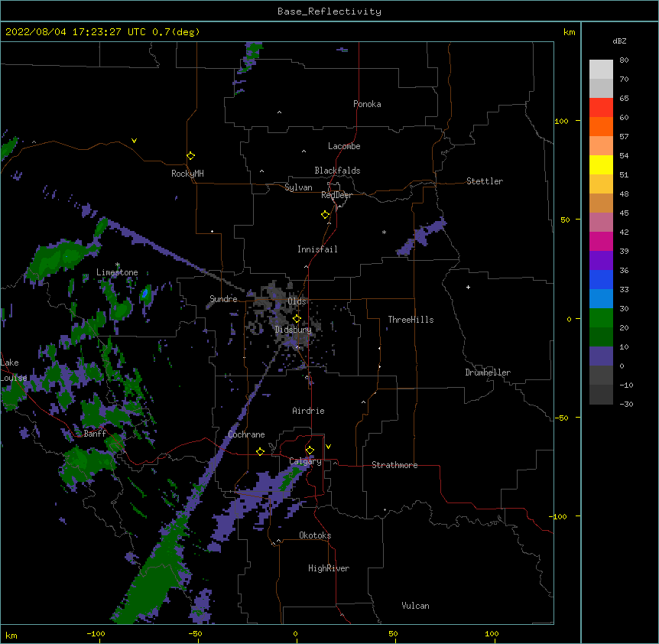Click the Base_Reflectivity title text
The height and width of the screenshot is (644, 659).
pyautogui.click(x=329, y=11)
